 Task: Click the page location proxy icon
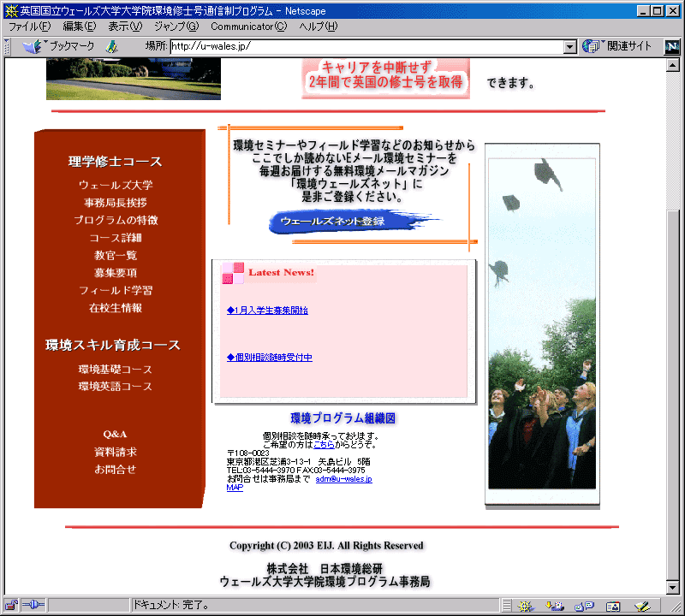112,46
